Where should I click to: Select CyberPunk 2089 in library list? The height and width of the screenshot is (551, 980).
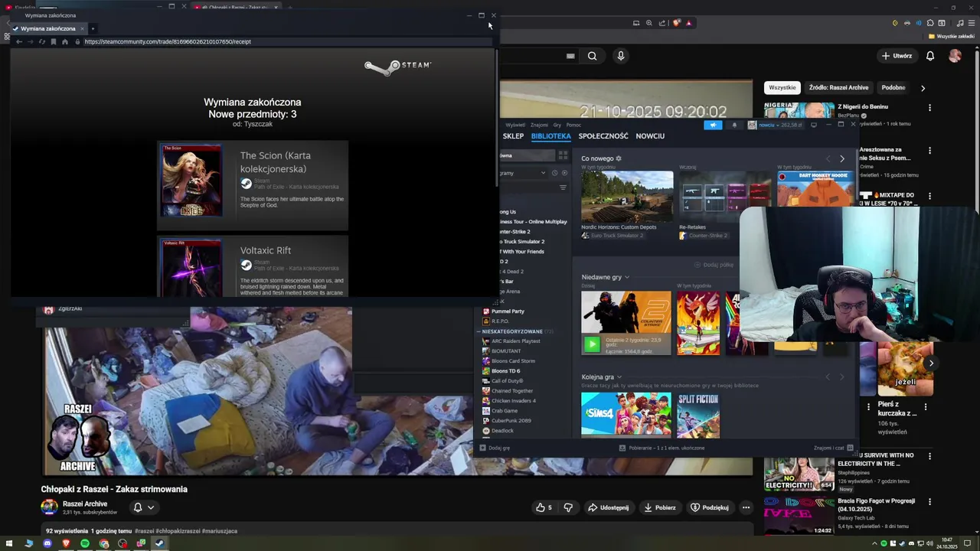(511, 421)
